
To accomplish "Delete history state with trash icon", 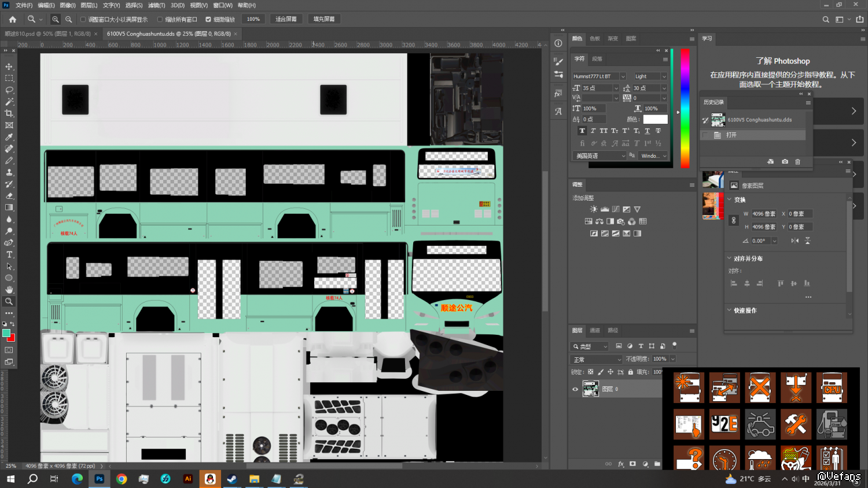I will click(x=797, y=162).
